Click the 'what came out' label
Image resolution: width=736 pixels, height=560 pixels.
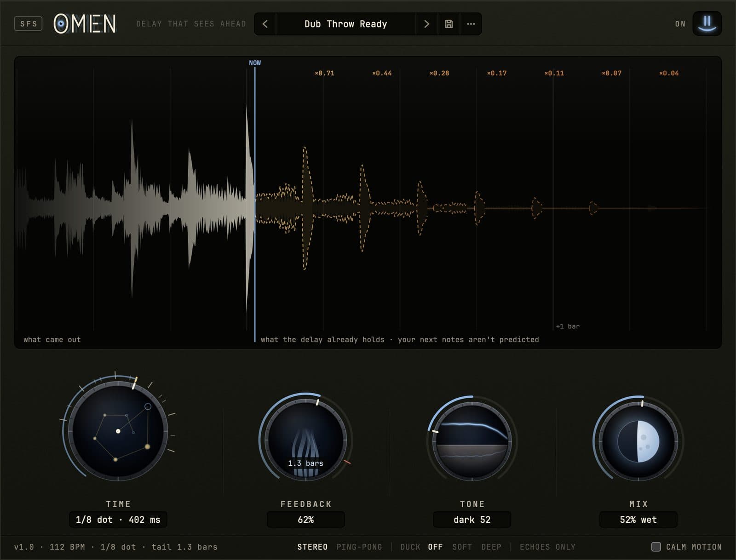point(52,340)
